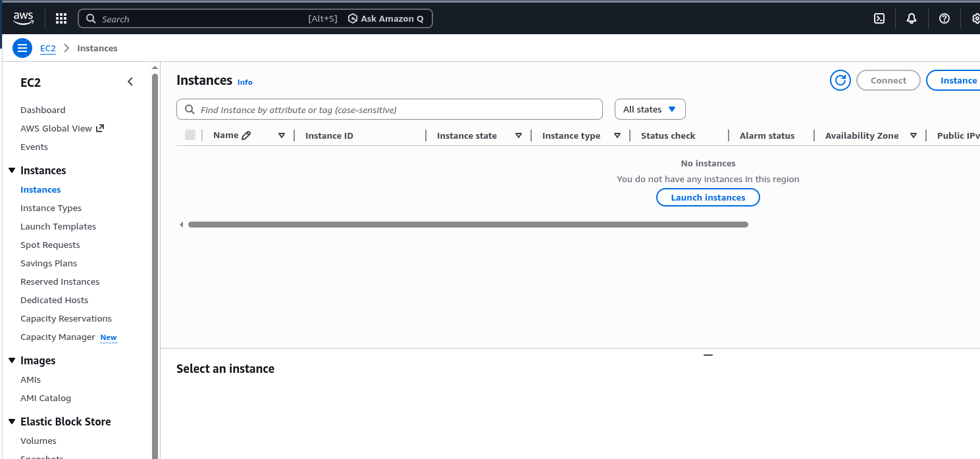Click the horizontal scrollbar under the table
This screenshot has width=980, height=459.
click(467, 224)
